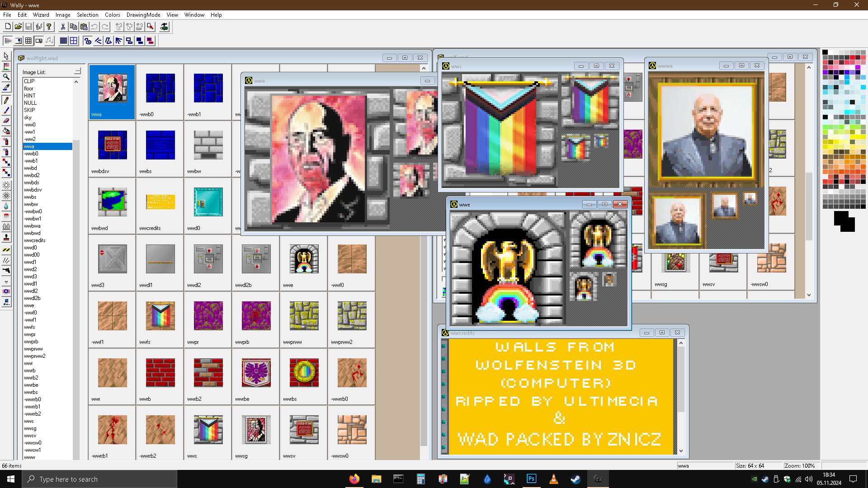Create a new file with the New icon
Screen dimensions: 868x488
pos(8,27)
